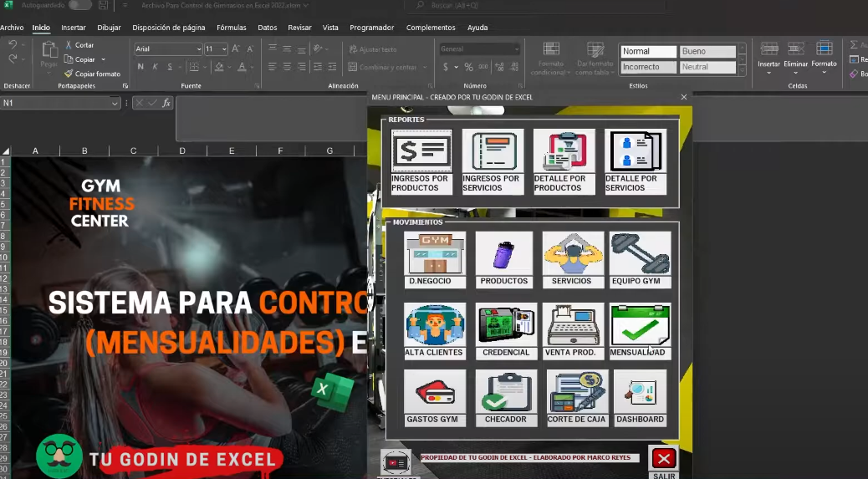Switch to the Insertar tab
This screenshot has height=479, width=868.
[x=73, y=27]
